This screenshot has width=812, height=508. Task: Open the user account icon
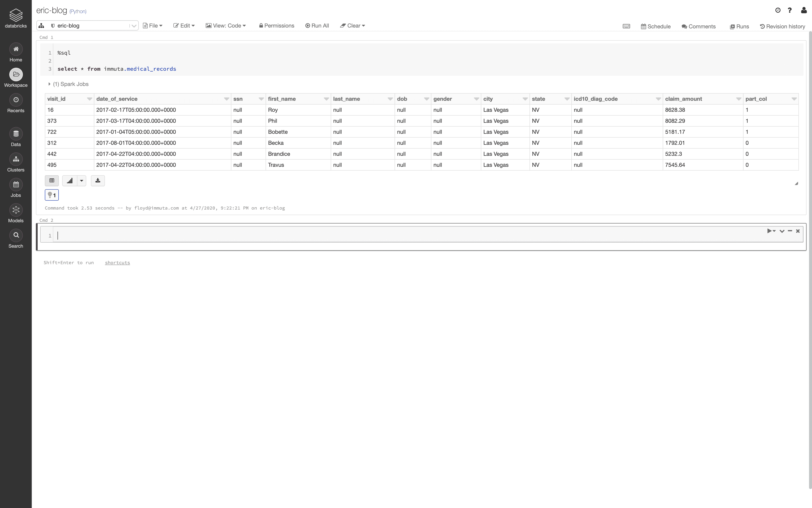coord(804,10)
